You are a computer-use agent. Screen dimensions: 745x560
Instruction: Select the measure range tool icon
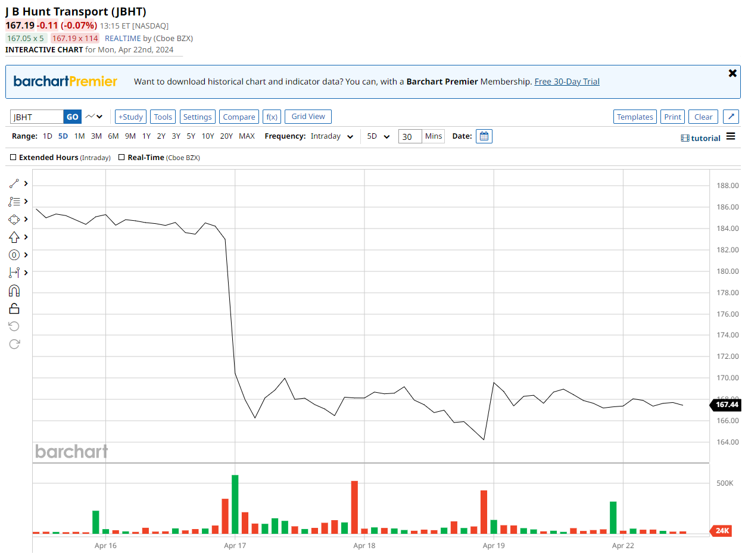14,273
